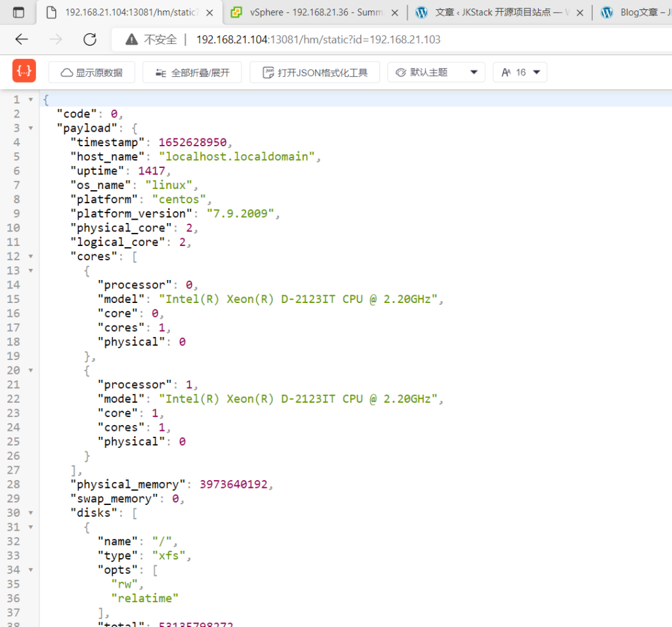Click the "7.9.2009" platform version value
This screenshot has width=672, height=627.
(x=240, y=214)
